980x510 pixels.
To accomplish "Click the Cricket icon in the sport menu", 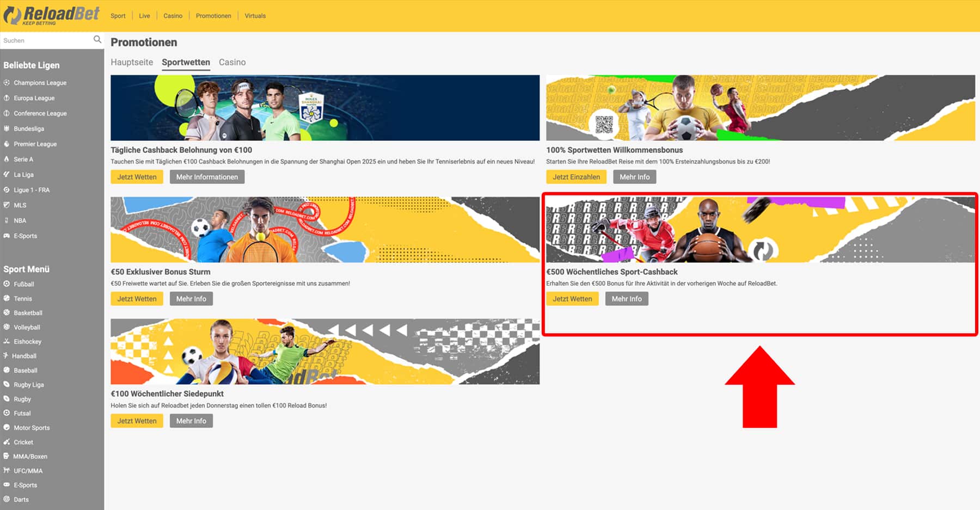I will (7, 442).
